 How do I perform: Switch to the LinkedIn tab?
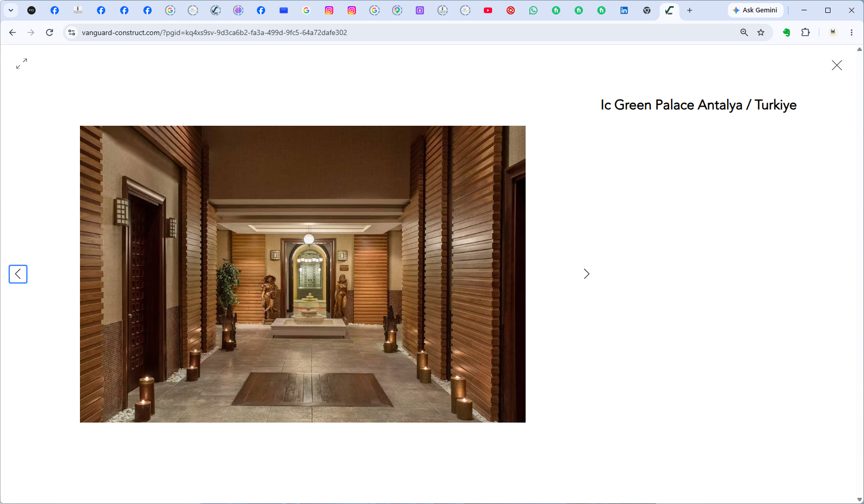(x=624, y=10)
